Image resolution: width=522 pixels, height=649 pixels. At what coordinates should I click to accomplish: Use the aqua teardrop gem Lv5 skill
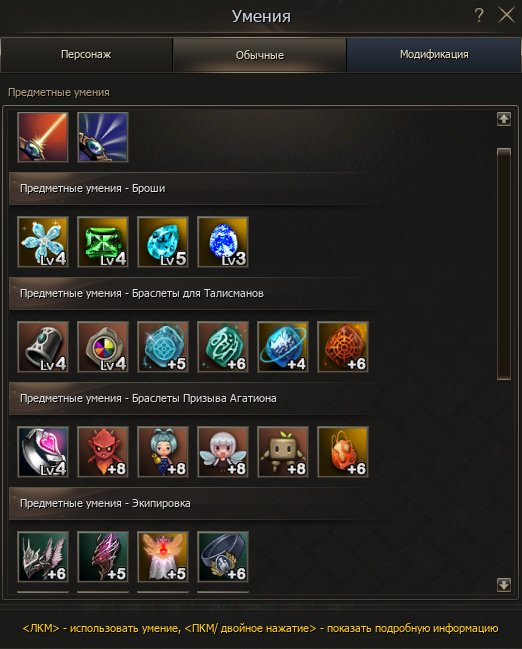coord(163,242)
